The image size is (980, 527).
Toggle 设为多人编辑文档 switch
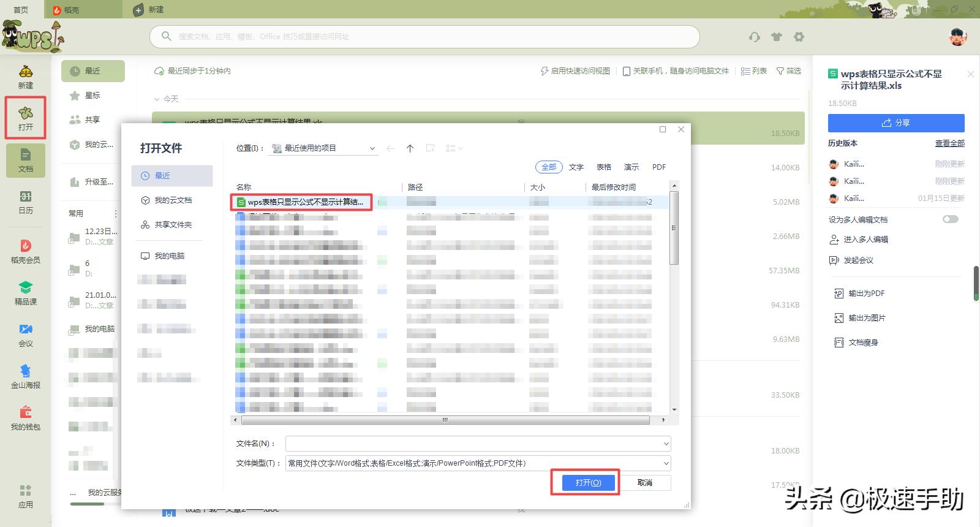point(951,219)
